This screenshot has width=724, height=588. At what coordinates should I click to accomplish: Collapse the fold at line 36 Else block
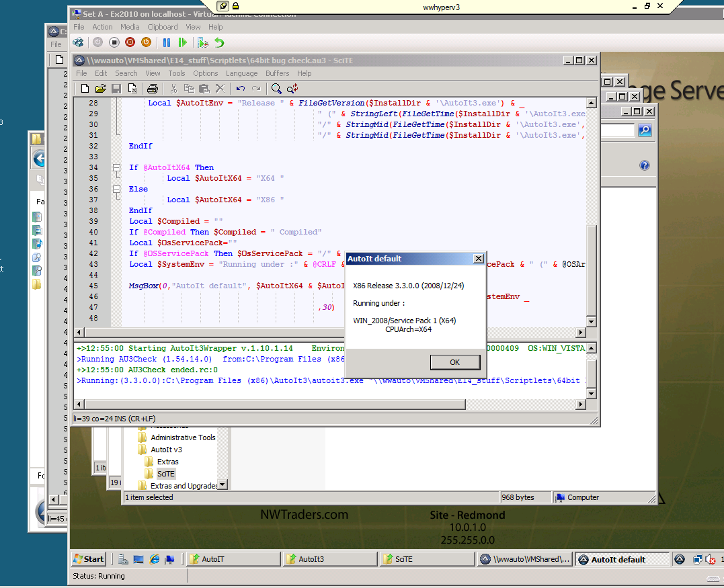click(x=117, y=190)
